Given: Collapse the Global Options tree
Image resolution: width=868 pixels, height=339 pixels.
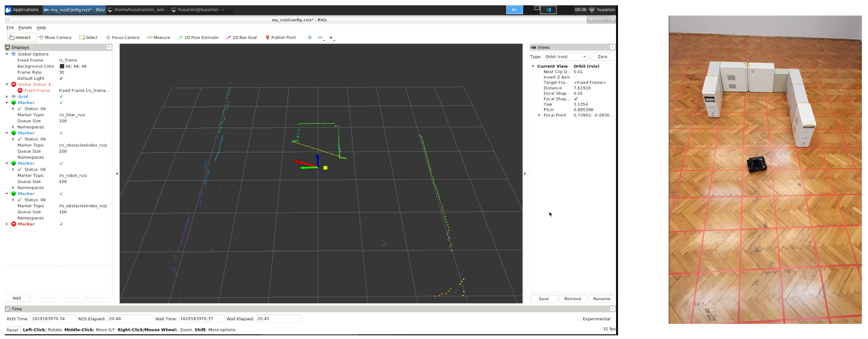Looking at the screenshot, I should pyautogui.click(x=7, y=54).
